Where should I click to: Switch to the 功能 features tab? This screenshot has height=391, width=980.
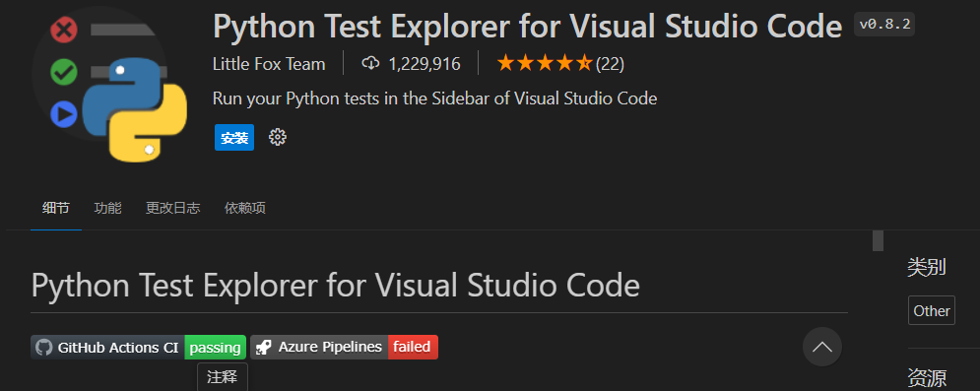point(107,208)
